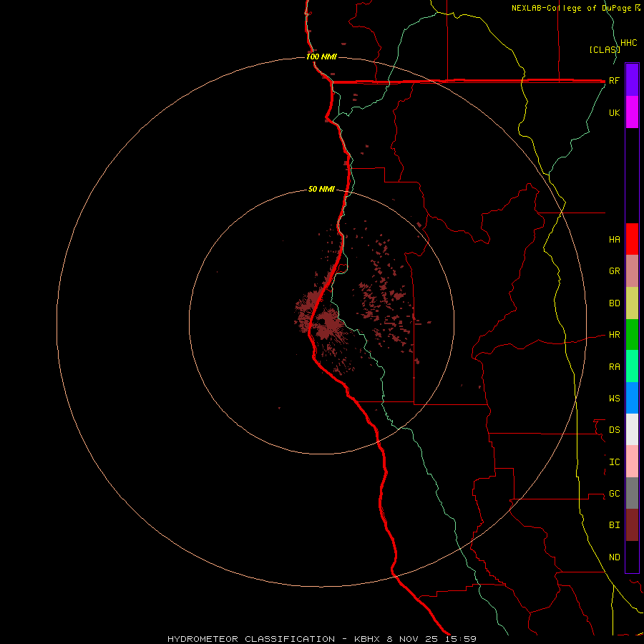Select the dusty pink GR legend swatch
The width and height of the screenshot is (644, 644).
(x=632, y=271)
